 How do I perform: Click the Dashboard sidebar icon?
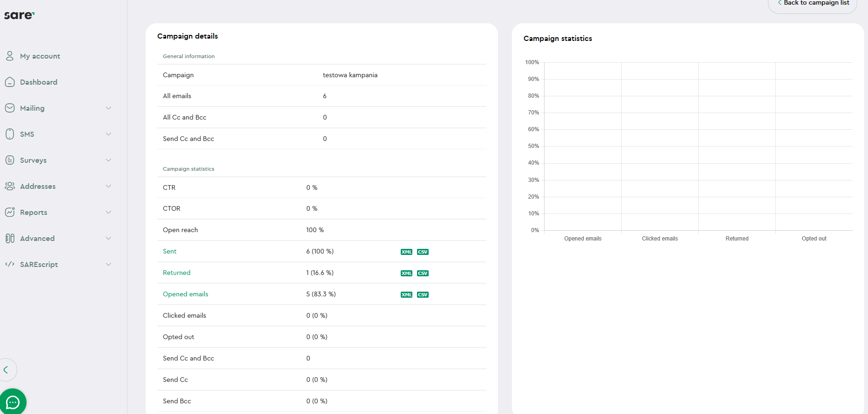[10, 82]
